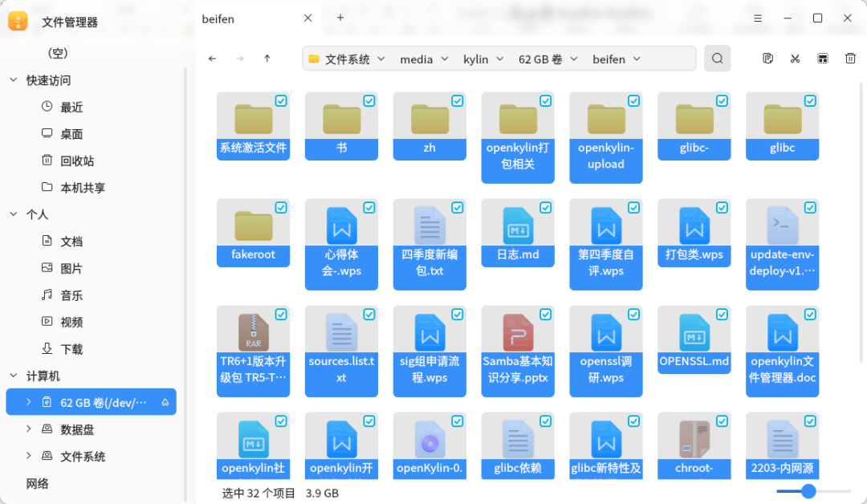
Task: Collapse the 计算机 section
Action: point(14,376)
